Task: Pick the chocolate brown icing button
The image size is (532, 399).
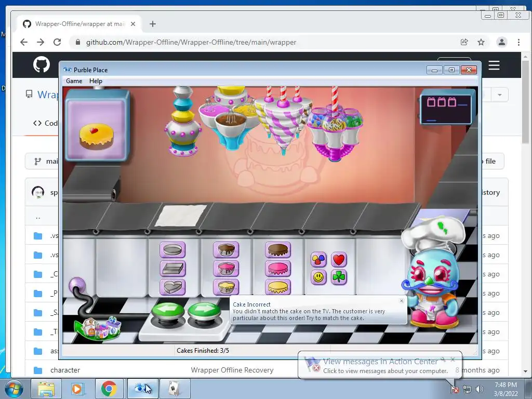Action: click(278, 250)
